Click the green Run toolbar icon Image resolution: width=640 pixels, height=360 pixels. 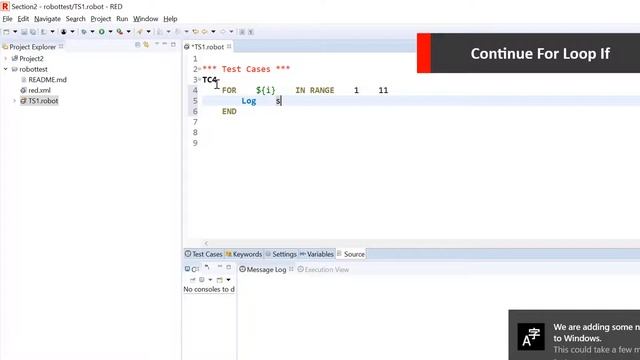tap(102, 31)
